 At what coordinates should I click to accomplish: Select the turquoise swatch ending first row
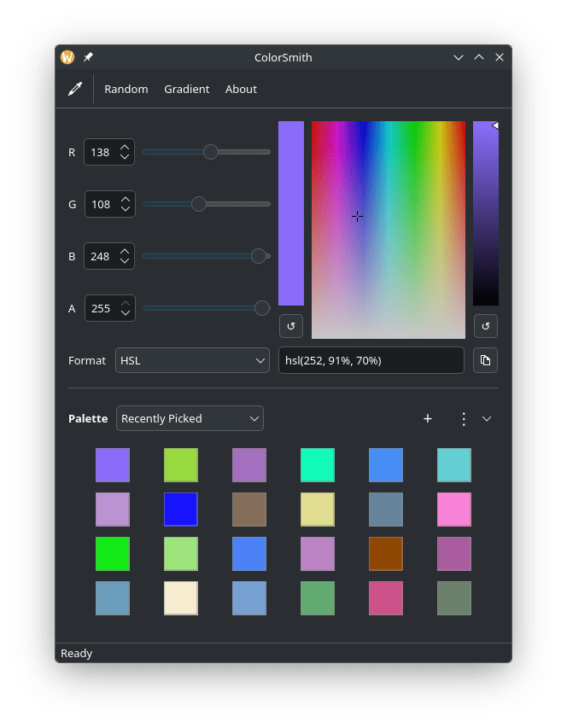pos(454,465)
